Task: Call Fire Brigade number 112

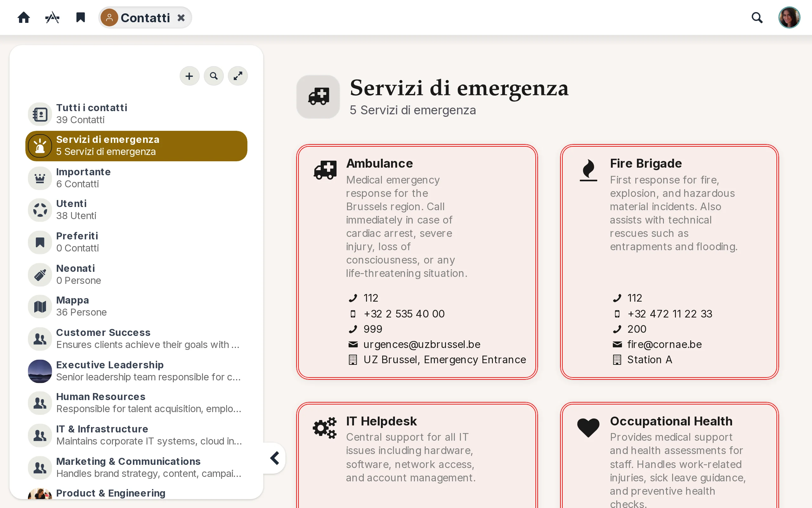Action: tap(634, 298)
